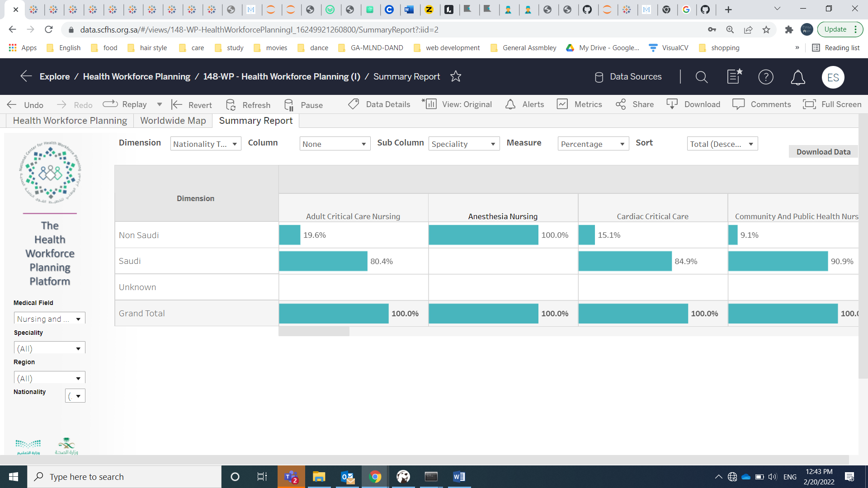
Task: Open the search magnifier in Tableau header
Action: pos(701,77)
